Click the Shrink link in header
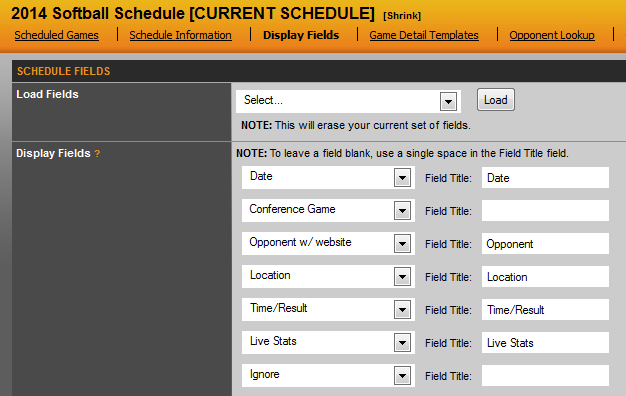 coord(402,16)
